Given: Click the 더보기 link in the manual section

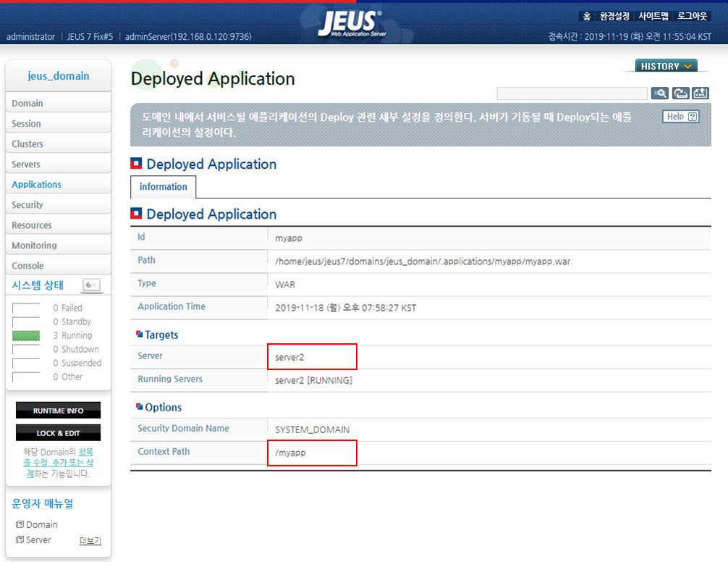Looking at the screenshot, I should pyautogui.click(x=90, y=540).
